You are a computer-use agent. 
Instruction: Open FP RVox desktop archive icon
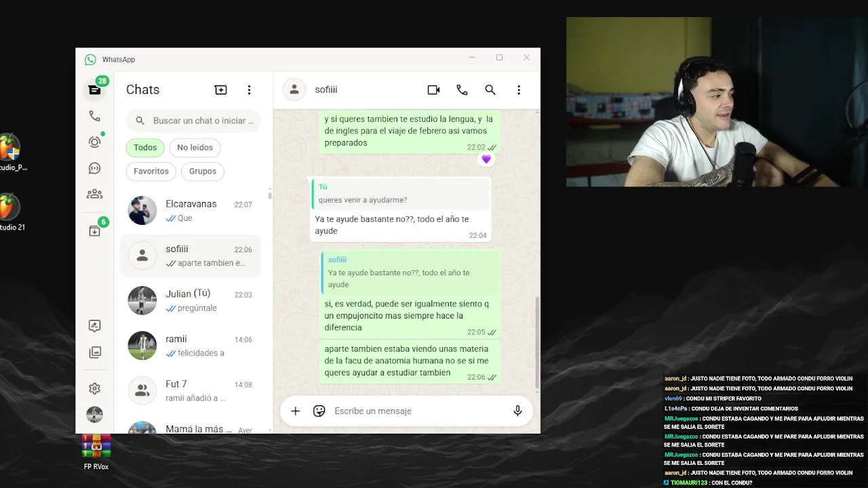tap(96, 451)
